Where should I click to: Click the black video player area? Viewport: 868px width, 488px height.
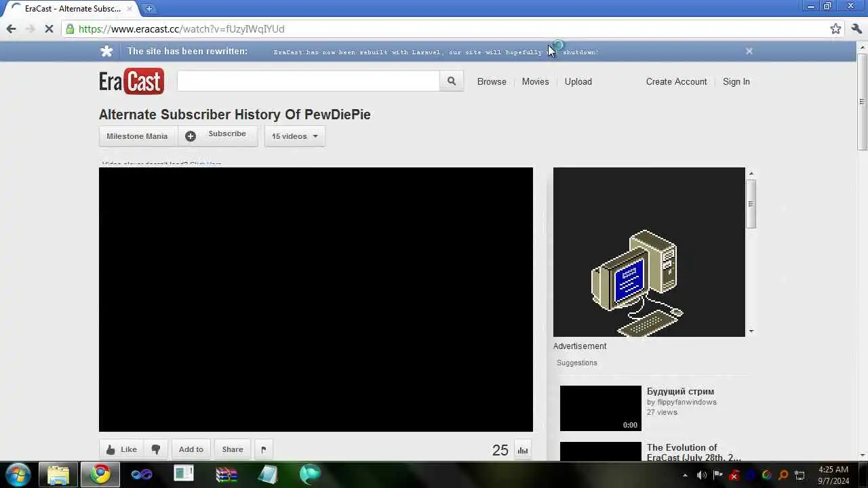click(316, 300)
